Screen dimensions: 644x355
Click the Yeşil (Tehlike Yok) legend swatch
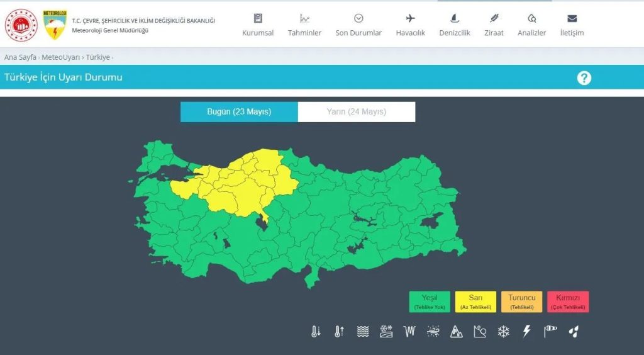430,302
